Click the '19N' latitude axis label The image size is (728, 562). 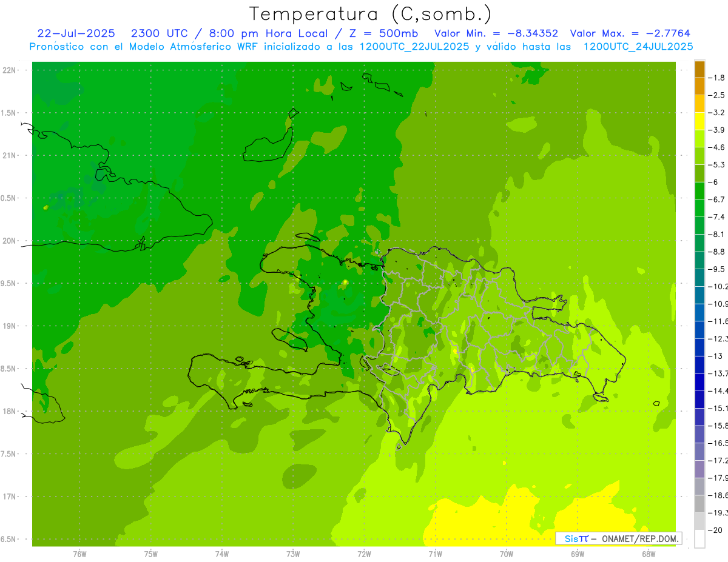click(8, 326)
